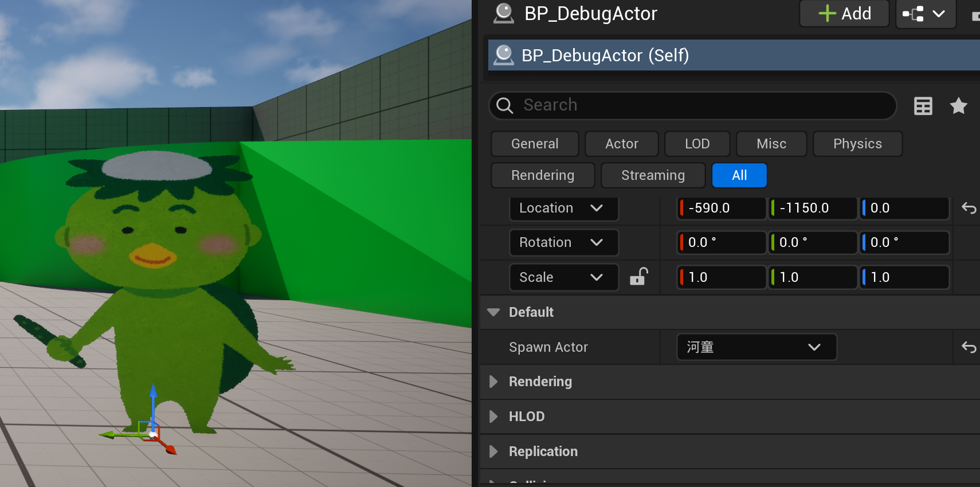Viewport: 980px width, 487px height.
Task: Select the LOD filter tab
Action: click(697, 144)
